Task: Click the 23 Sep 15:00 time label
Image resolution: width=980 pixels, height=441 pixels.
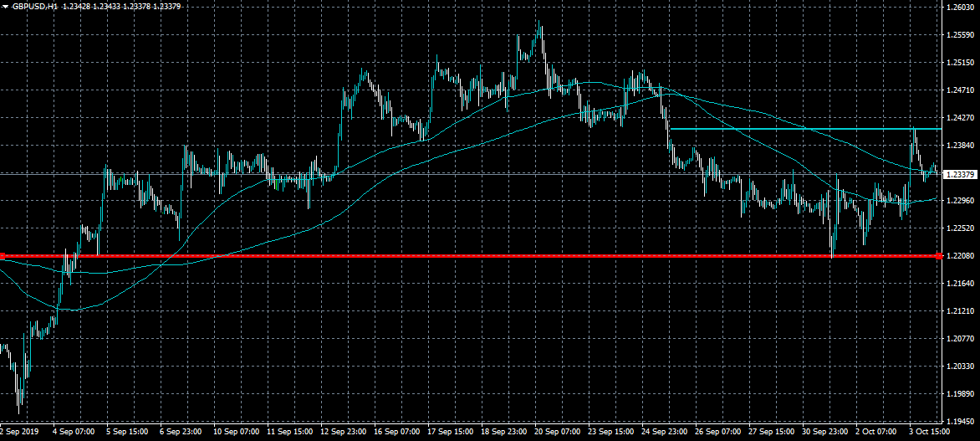Action: 612,433
